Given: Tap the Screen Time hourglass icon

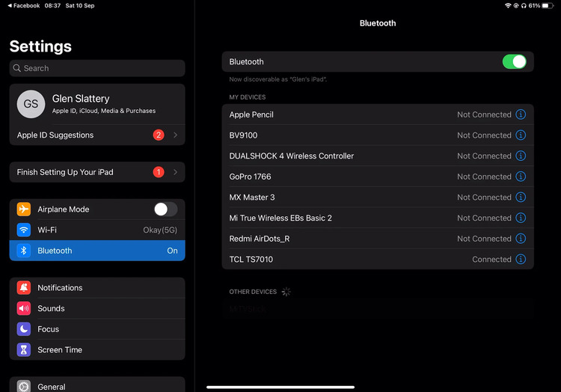Looking at the screenshot, I should point(24,350).
